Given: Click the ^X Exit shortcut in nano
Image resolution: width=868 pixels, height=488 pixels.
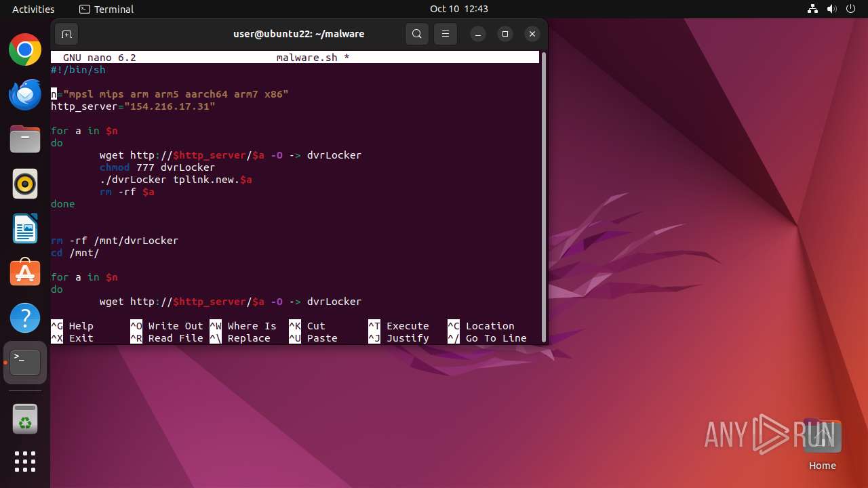Looking at the screenshot, I should click(72, 338).
